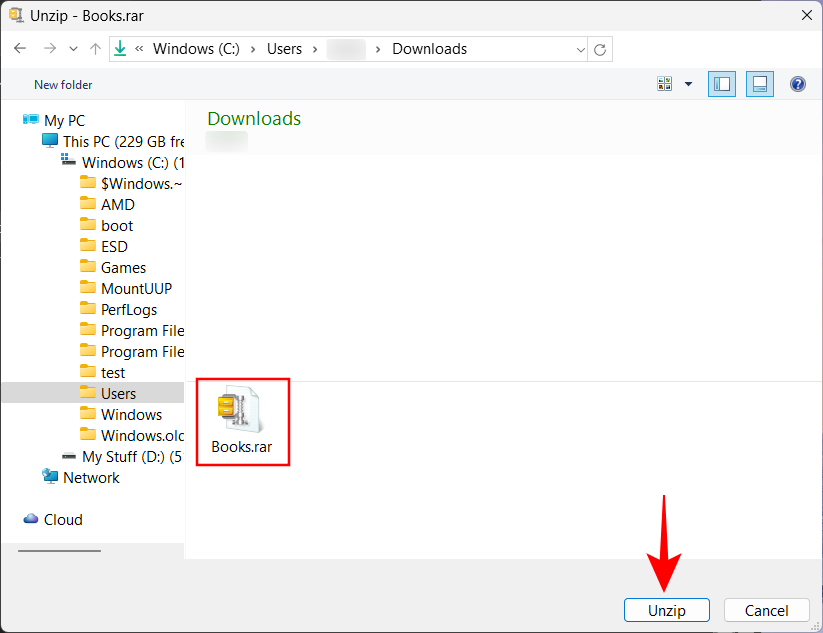Refresh the current folder listing
The image size is (823, 633).
[x=600, y=49]
